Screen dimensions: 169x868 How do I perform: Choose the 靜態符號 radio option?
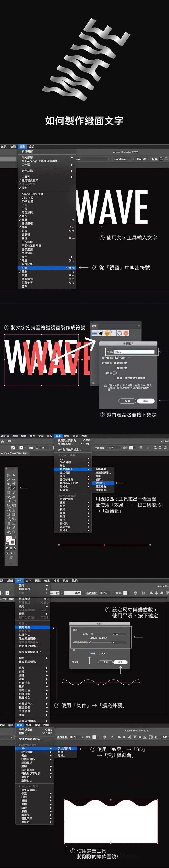pyautogui.click(x=115, y=368)
